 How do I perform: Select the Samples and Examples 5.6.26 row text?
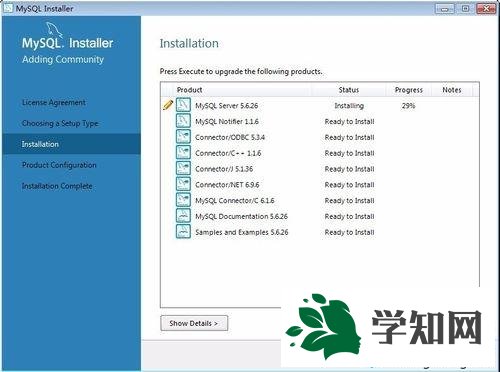[x=242, y=232]
